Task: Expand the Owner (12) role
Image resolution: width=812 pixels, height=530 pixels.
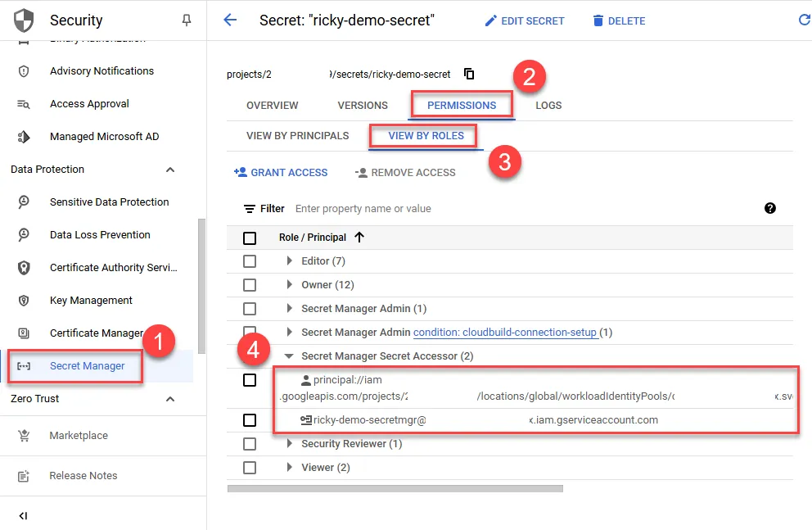Action: pos(289,285)
